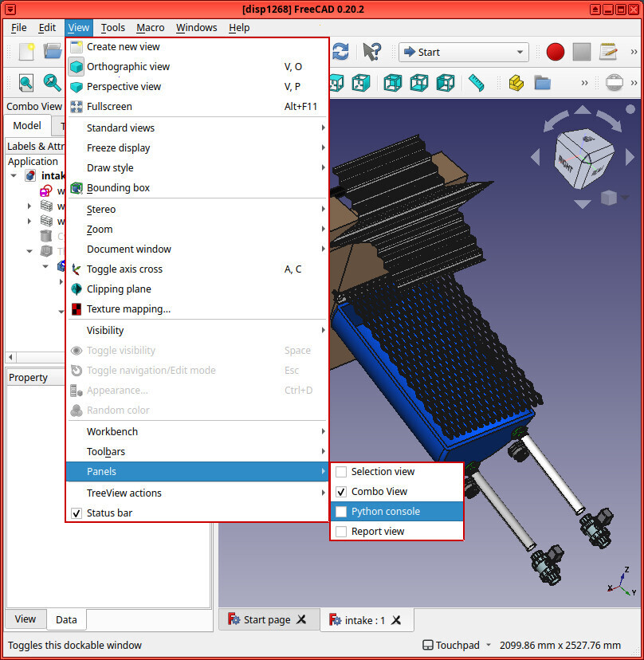Screen dimensions: 644x660
Task: Enable the Python console panel
Action: tap(396, 512)
